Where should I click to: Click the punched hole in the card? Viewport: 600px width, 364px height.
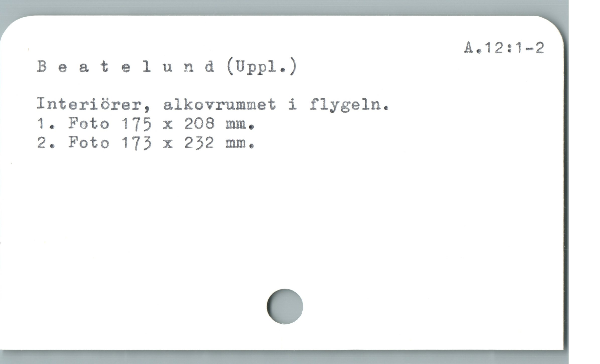pyautogui.click(x=285, y=306)
